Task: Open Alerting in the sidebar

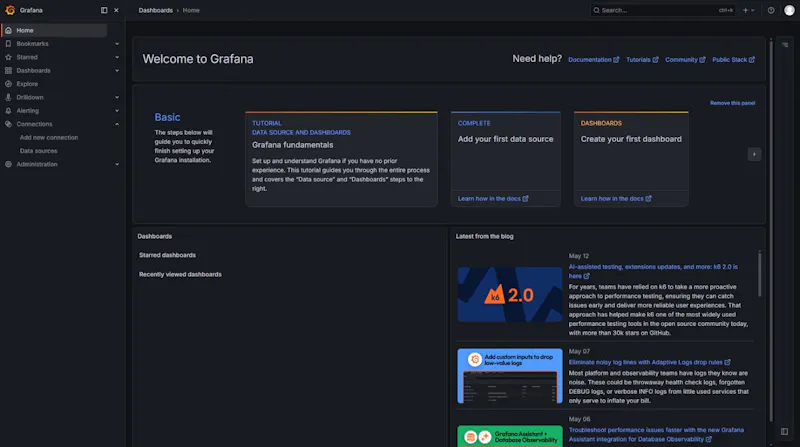Action: (x=28, y=110)
